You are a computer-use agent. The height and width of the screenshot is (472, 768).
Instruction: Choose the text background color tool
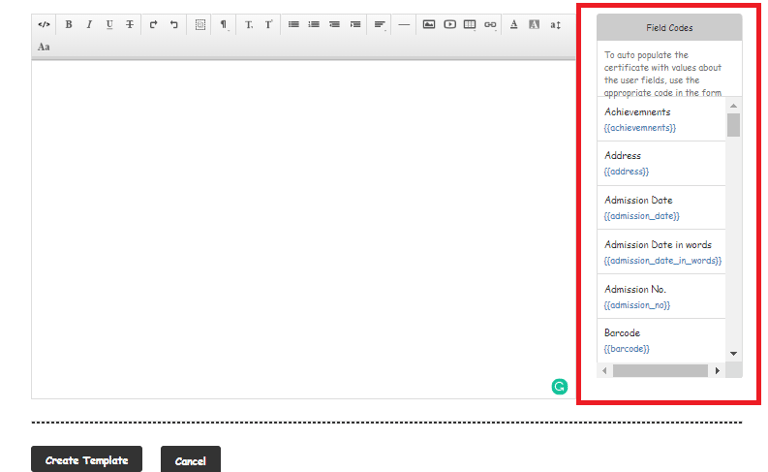point(534,24)
